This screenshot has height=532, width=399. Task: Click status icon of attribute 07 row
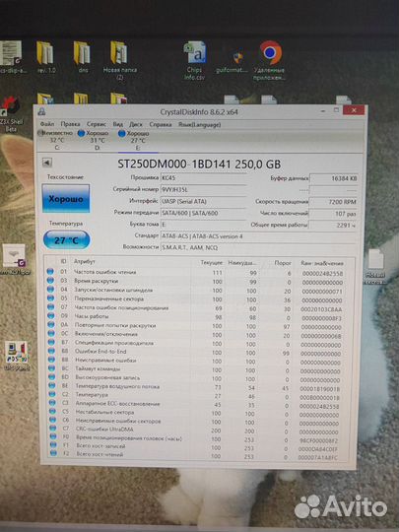coord(51,306)
